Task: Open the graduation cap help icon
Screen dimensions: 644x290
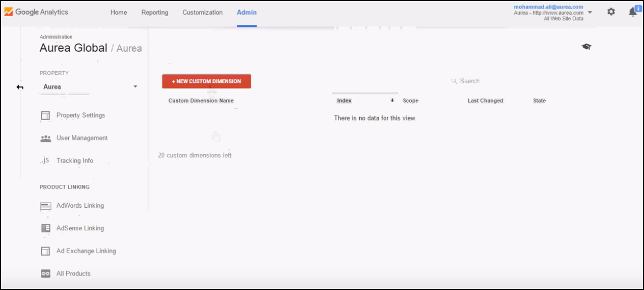Action: point(586,46)
